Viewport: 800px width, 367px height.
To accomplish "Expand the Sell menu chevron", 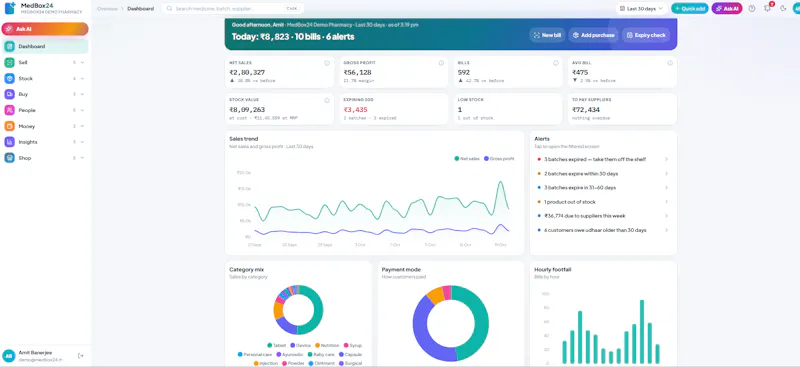I will click(83, 62).
